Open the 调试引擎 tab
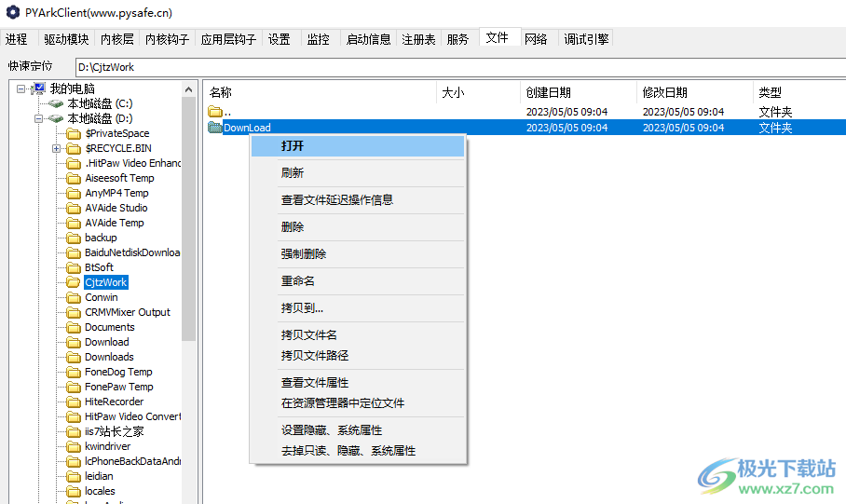The height and width of the screenshot is (504, 846). (586, 39)
